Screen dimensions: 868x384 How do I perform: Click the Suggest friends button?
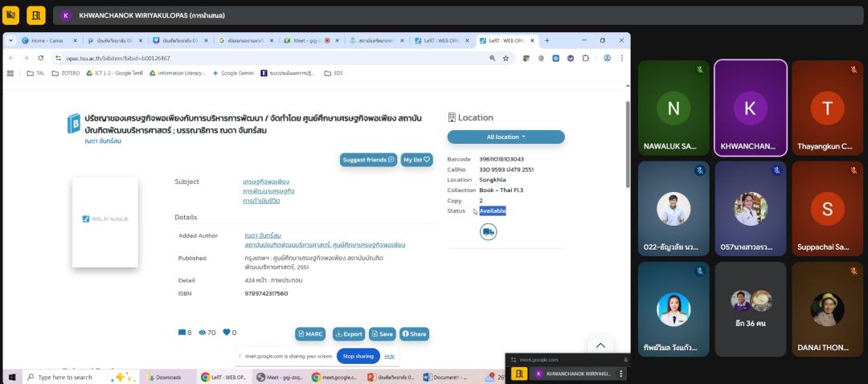368,160
